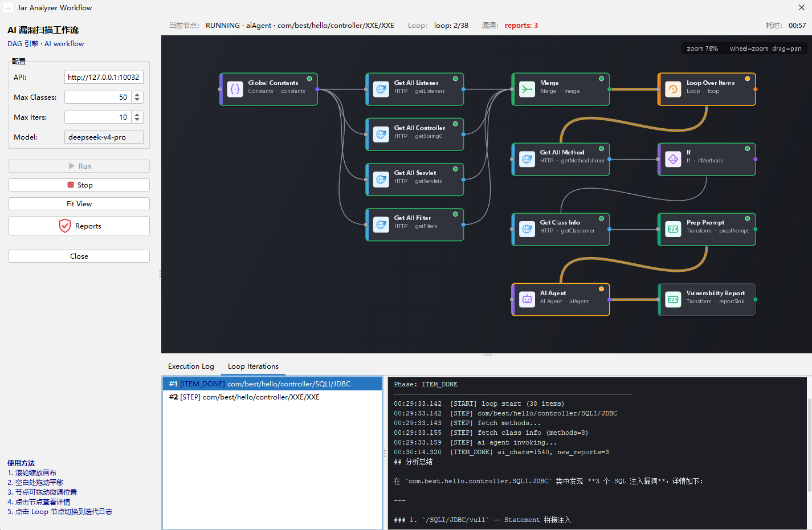The height and width of the screenshot is (530, 812).
Task: Click the AI Agent robot icon
Action: (527, 300)
